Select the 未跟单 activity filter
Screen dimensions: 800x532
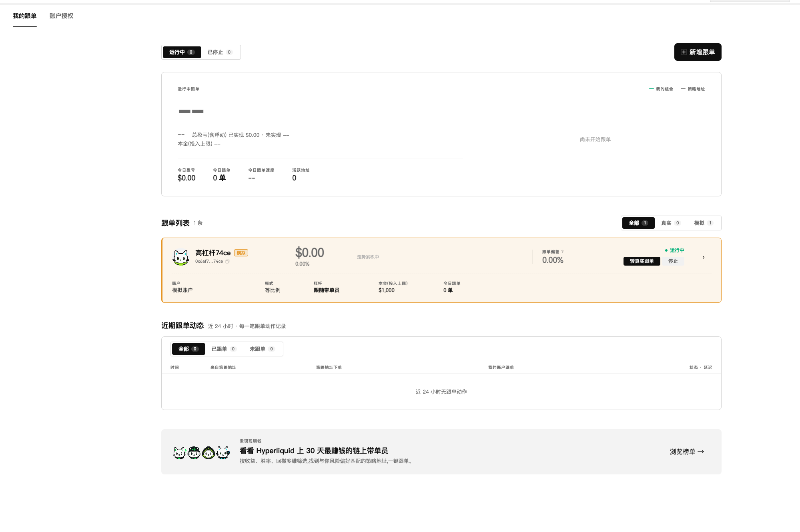(x=262, y=349)
